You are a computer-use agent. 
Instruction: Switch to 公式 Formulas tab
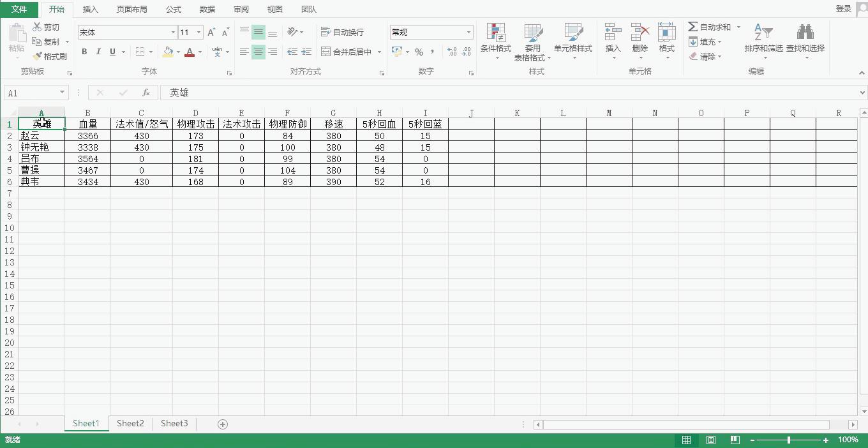[173, 9]
